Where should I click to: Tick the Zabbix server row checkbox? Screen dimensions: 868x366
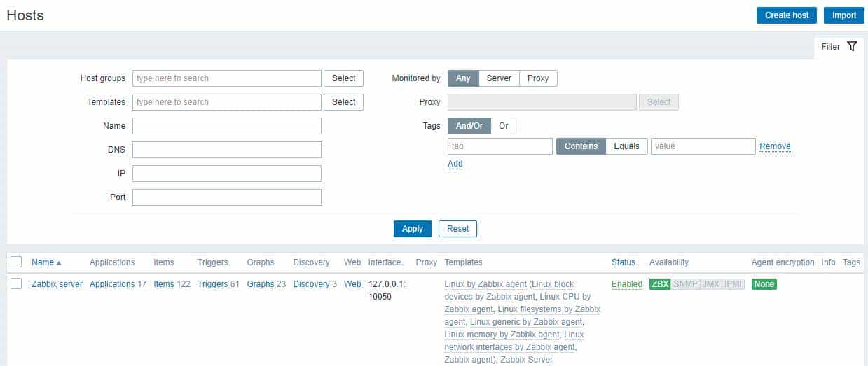[x=16, y=283]
